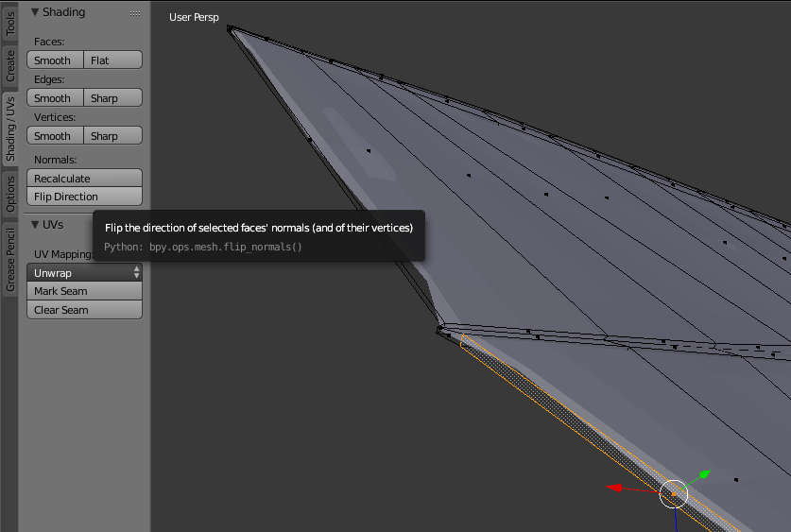Select the Shading / UVs tab
The width and height of the screenshot is (791, 532).
9,129
